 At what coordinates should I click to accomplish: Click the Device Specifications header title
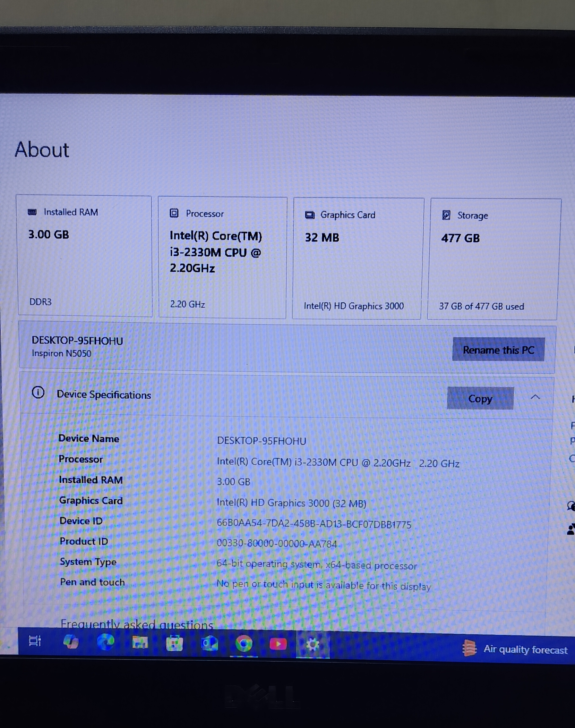(x=104, y=394)
